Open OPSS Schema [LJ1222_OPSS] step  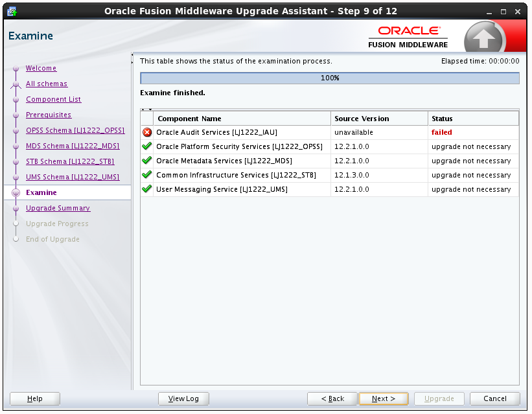pyautogui.click(x=75, y=131)
